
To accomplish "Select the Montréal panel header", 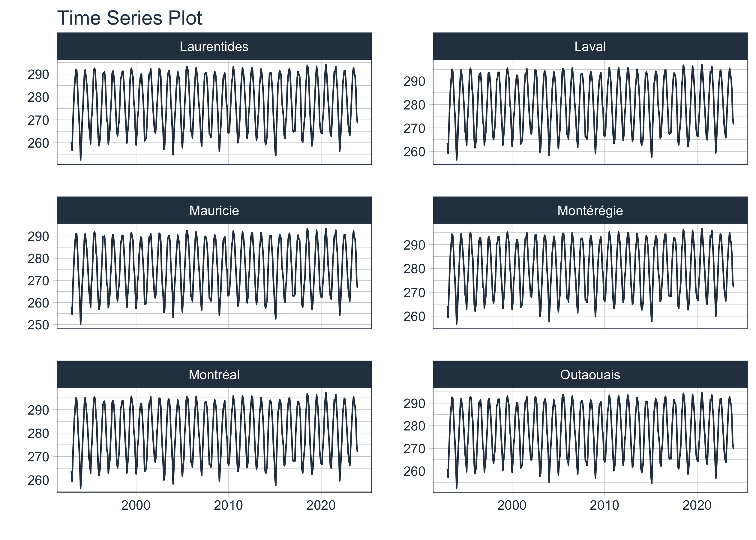I will [x=214, y=374].
